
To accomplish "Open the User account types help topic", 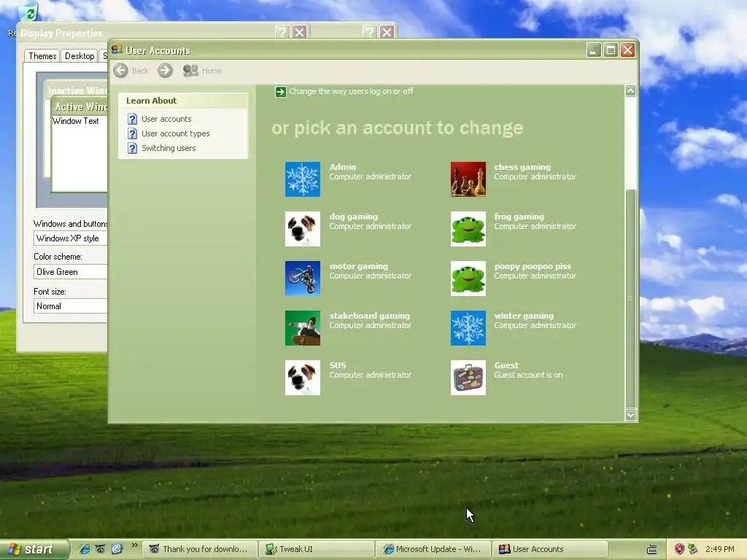I will click(x=175, y=134).
